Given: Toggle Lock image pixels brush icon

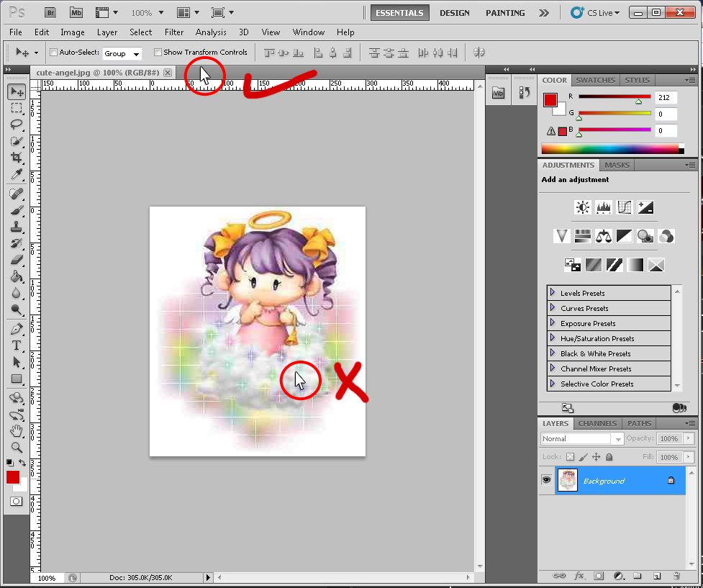Looking at the screenshot, I should 583,457.
